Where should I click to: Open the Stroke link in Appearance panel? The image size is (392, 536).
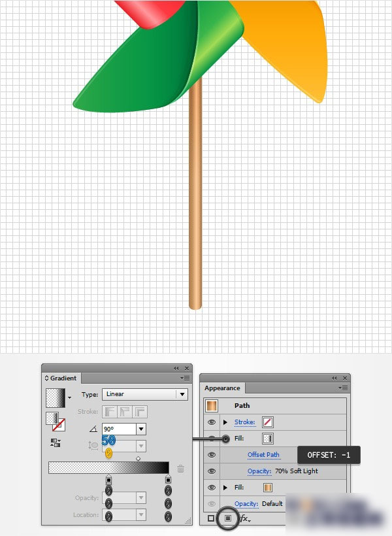point(245,422)
